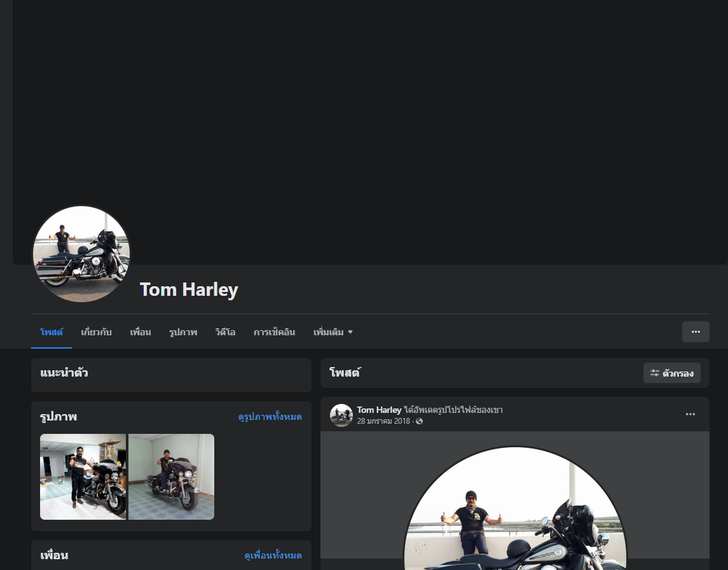Open the photo of man standing beside motorcycle
The image size is (728, 570).
tap(83, 476)
